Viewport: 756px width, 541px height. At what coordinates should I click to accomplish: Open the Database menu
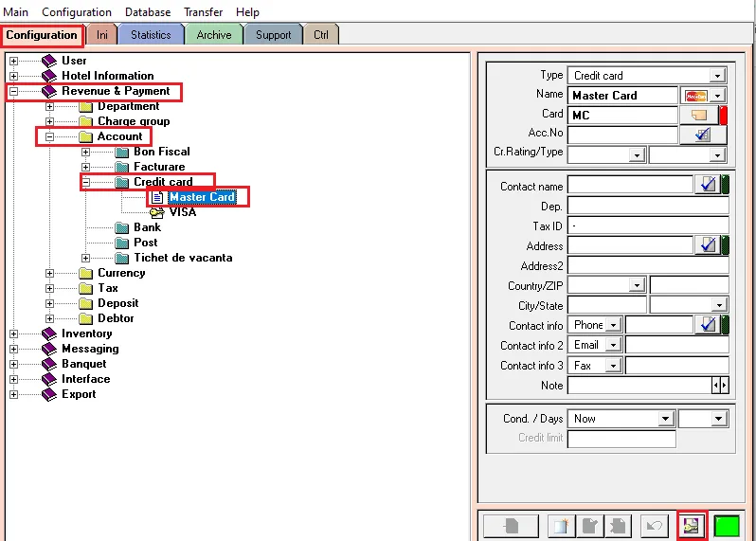click(148, 12)
